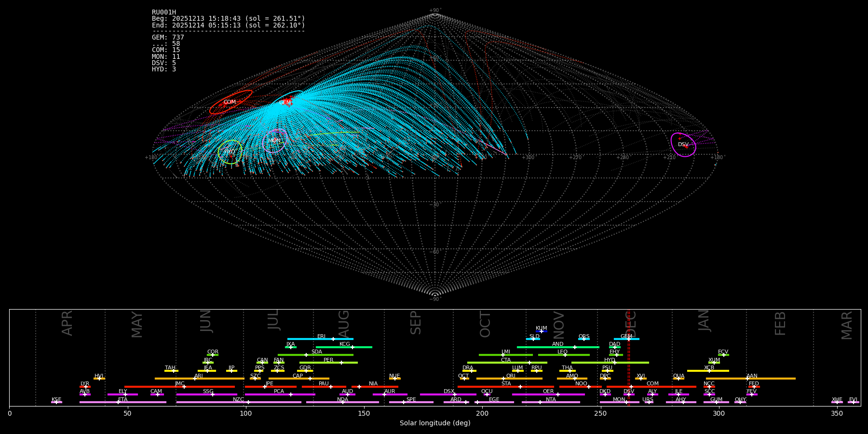
Task: Click the ORI shower bar
Action: point(509,379)
